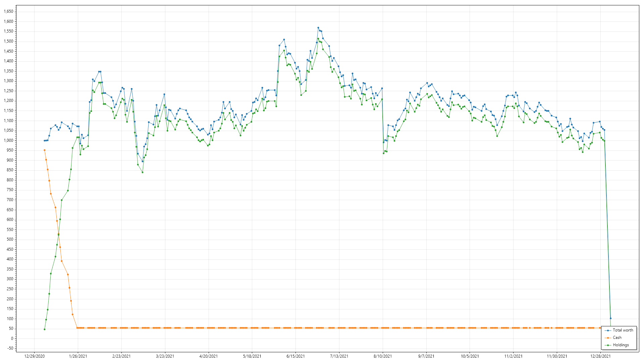Click the 6/15/2021 date axis label
The height and width of the screenshot is (362, 644).
click(x=296, y=356)
